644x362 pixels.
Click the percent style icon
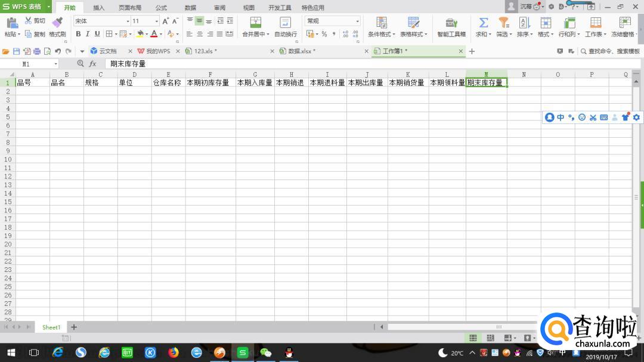point(324,34)
